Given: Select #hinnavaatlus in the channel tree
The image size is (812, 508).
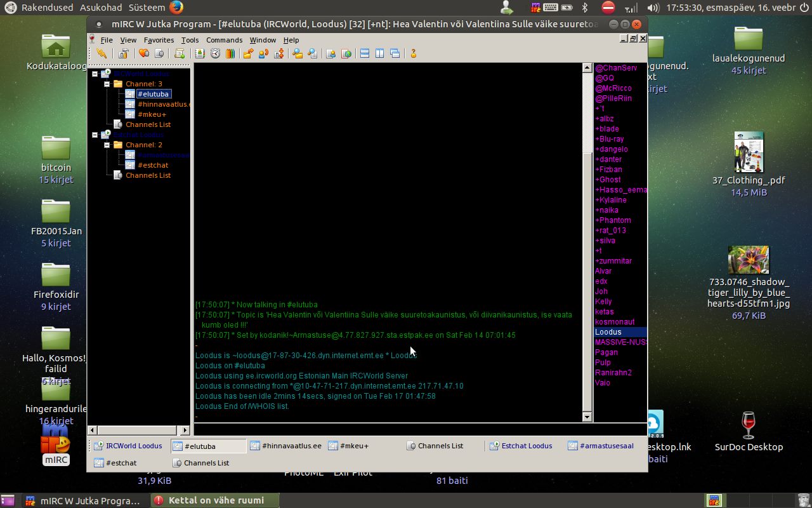Looking at the screenshot, I should click(163, 104).
